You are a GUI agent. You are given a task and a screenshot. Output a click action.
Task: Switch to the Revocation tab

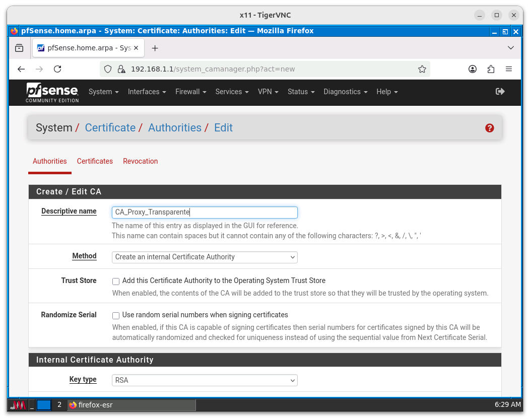140,161
